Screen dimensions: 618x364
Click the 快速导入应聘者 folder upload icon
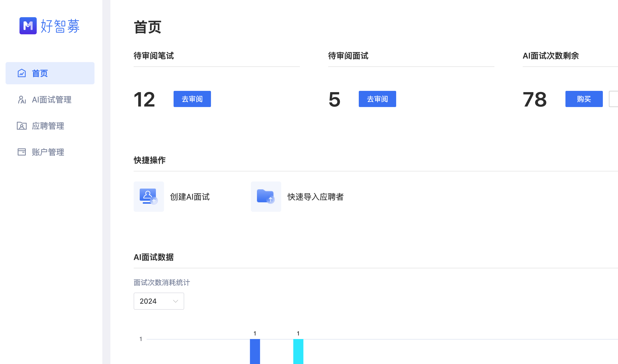266,197
